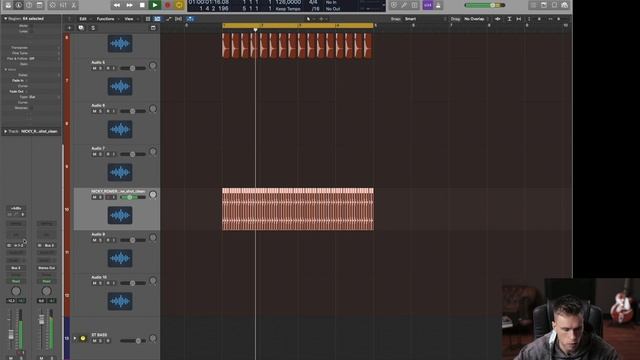Enable Flex view icon
The height and width of the screenshot is (360, 640).
coord(178,19)
